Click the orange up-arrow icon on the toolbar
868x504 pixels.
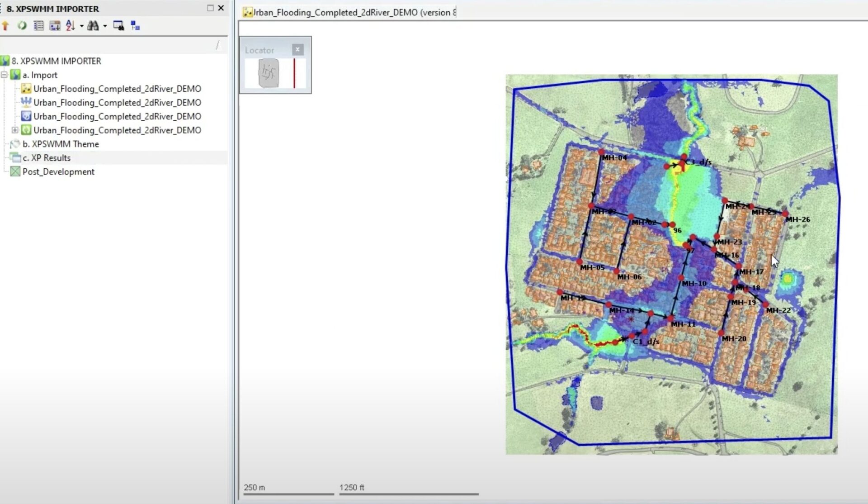point(5,26)
